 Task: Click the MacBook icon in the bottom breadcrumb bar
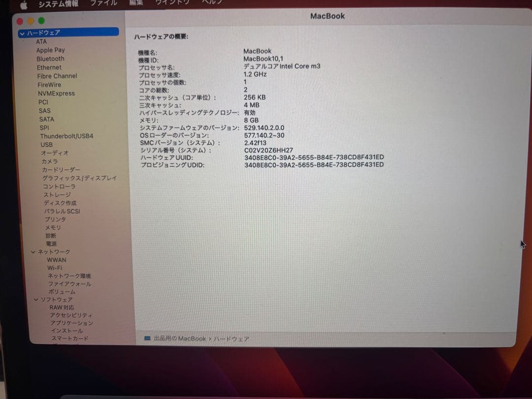tap(146, 338)
